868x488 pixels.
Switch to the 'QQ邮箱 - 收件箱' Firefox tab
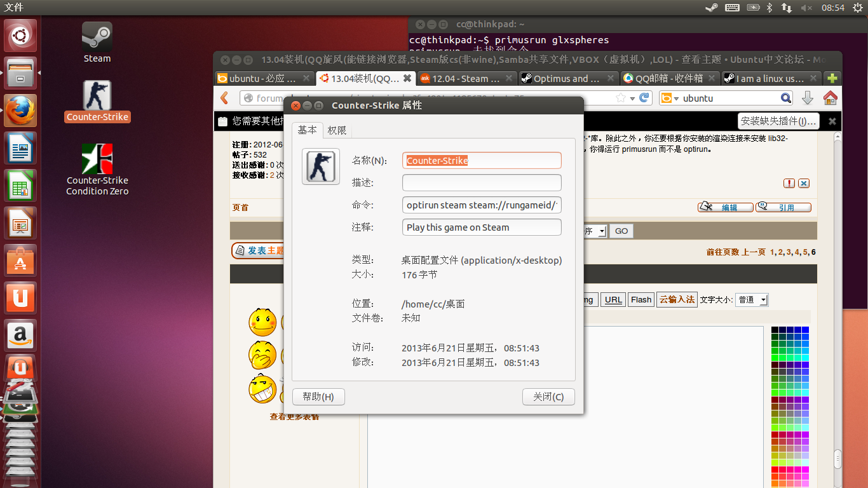[670, 79]
